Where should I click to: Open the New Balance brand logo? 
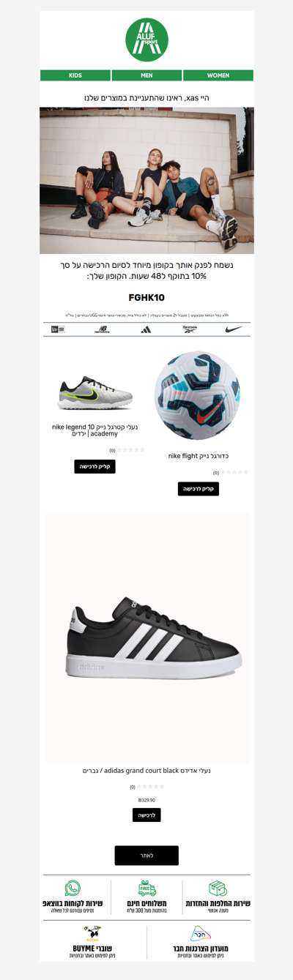point(102,329)
